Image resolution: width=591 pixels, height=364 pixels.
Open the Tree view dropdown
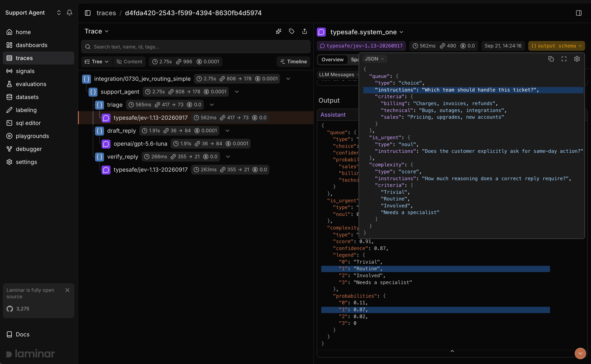pos(97,62)
